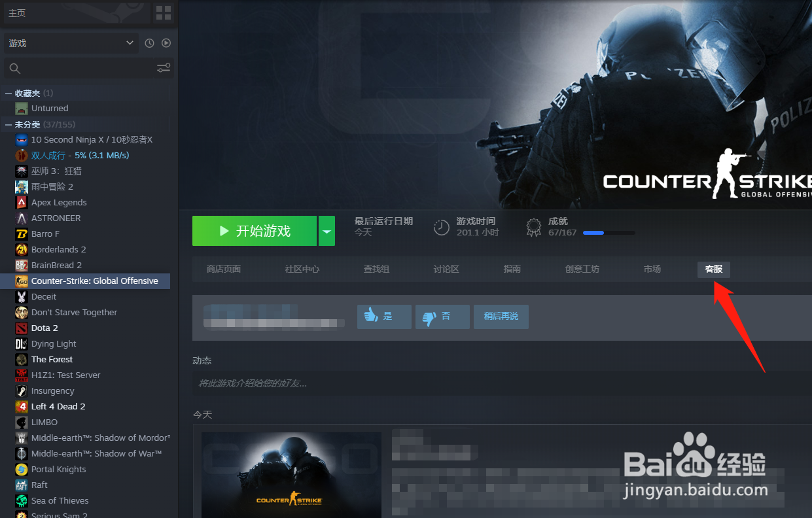Click the thumbs up 是 button

[384, 317]
